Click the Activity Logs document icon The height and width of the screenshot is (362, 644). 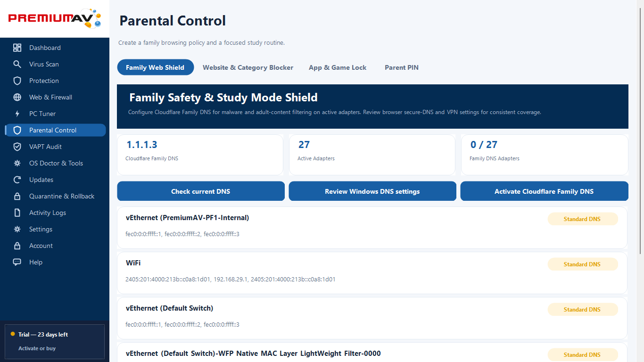pos(17,213)
